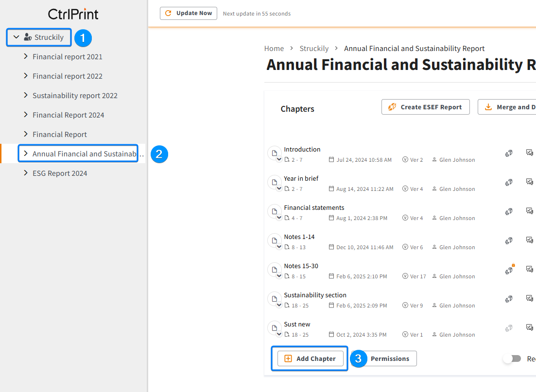
Task: Open Struckily breadcrumb link
Action: point(314,49)
